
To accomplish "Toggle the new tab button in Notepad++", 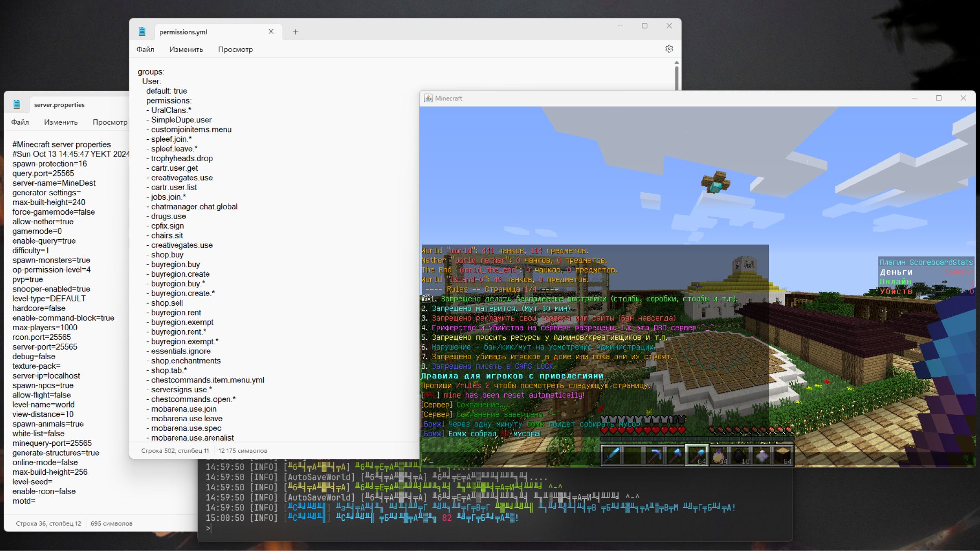I will (x=296, y=31).
